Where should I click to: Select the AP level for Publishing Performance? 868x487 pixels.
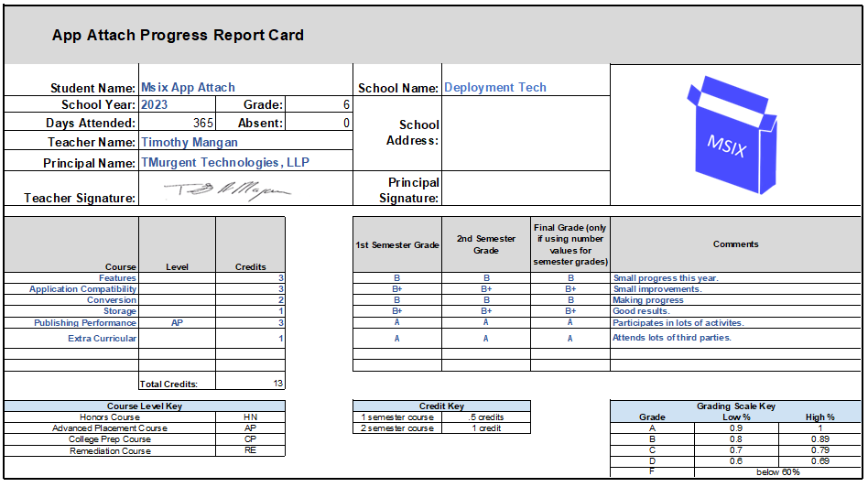click(x=177, y=322)
